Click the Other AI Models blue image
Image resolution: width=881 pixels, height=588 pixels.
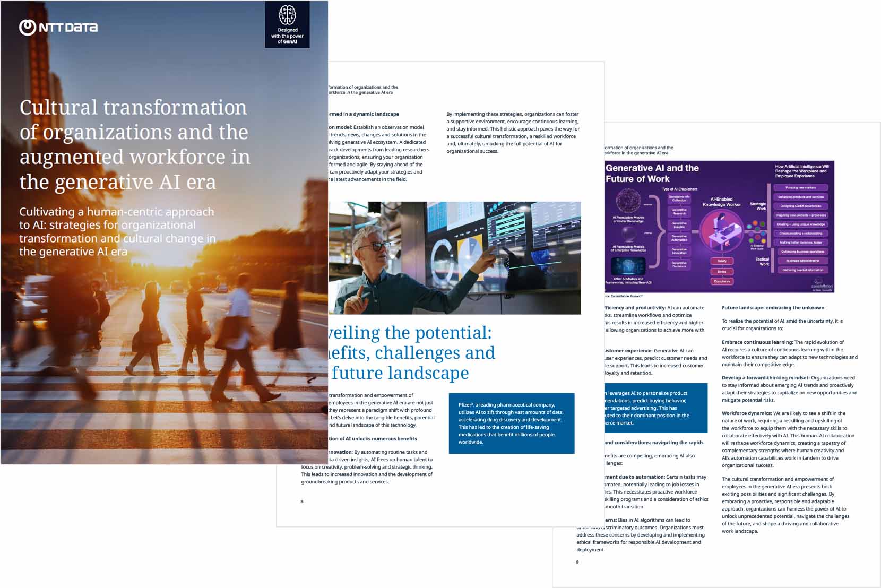[x=628, y=266]
